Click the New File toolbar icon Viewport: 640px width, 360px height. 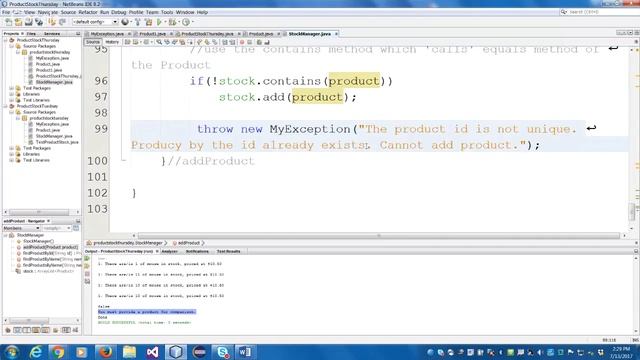tap(9, 22)
